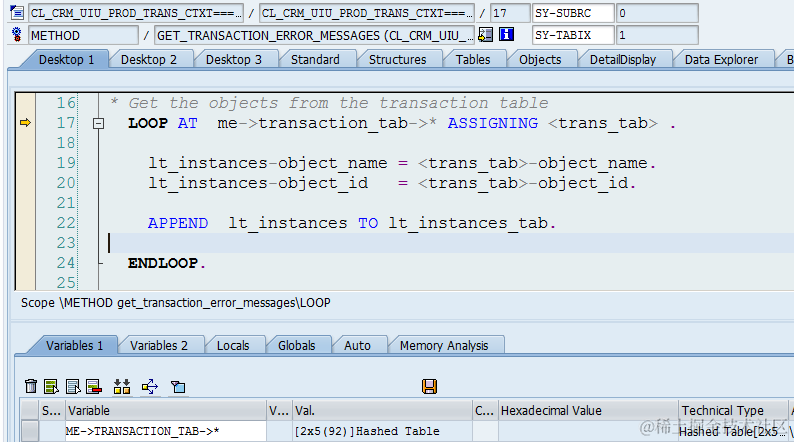Open the Memory Analysis tab

click(x=444, y=346)
